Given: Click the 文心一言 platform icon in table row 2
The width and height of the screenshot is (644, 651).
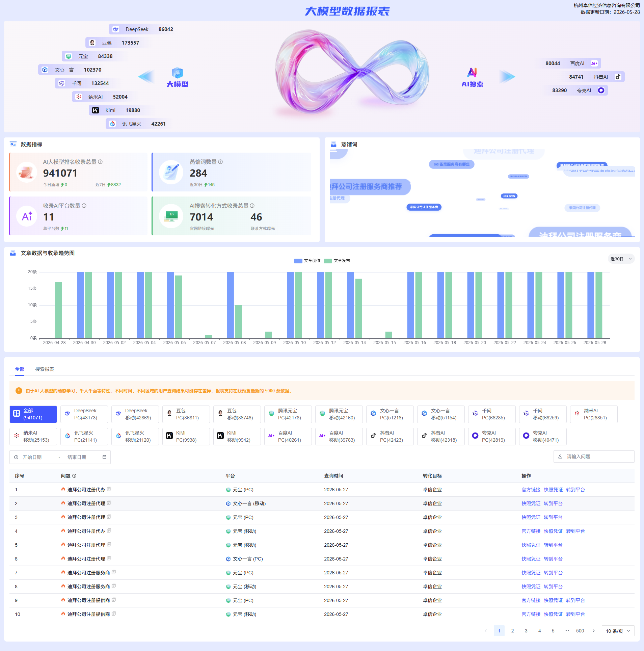Looking at the screenshot, I should (228, 503).
